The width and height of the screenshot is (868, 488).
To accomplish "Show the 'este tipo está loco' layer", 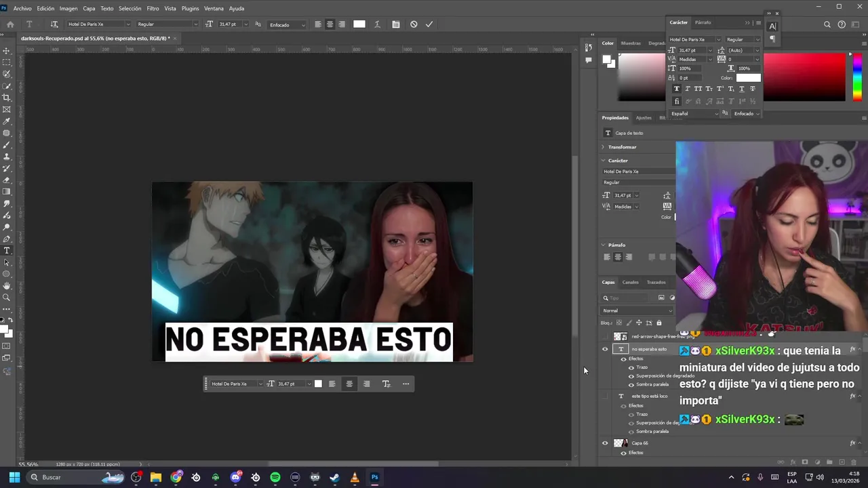I will pyautogui.click(x=605, y=396).
